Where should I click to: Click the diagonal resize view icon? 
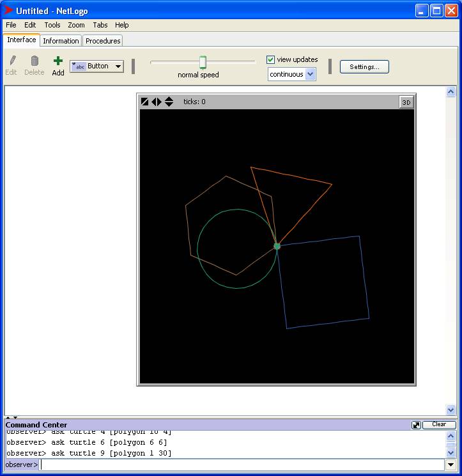coord(145,102)
